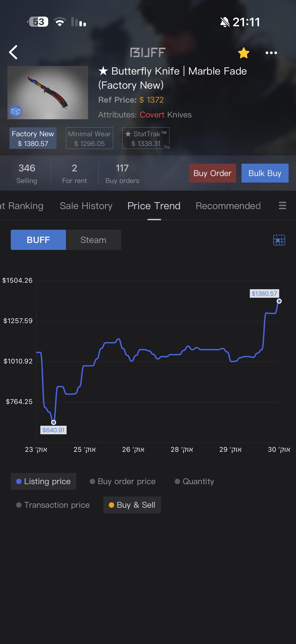The width and height of the screenshot is (296, 644).
Task: Enable the Transaction price series
Action: pyautogui.click(x=53, y=505)
